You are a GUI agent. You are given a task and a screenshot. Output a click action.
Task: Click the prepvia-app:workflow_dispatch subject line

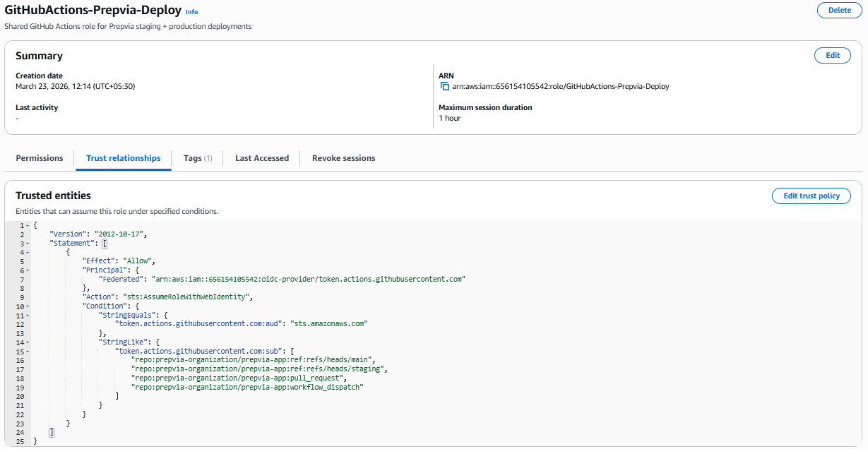point(247,387)
